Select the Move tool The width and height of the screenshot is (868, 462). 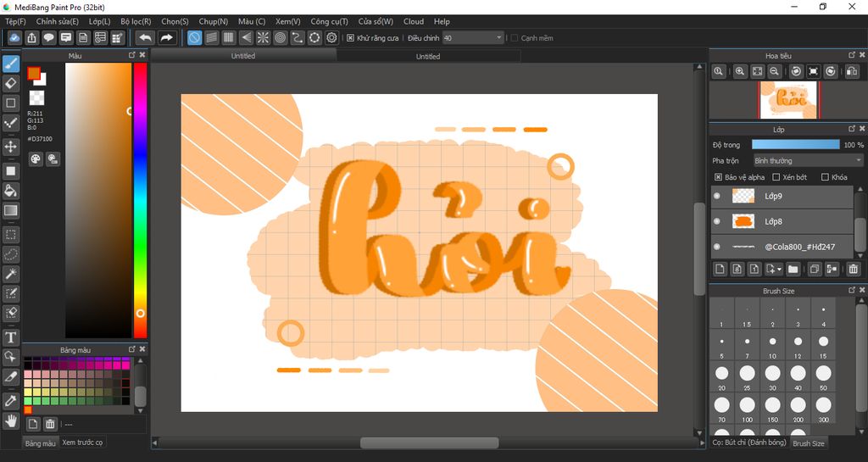tap(11, 147)
